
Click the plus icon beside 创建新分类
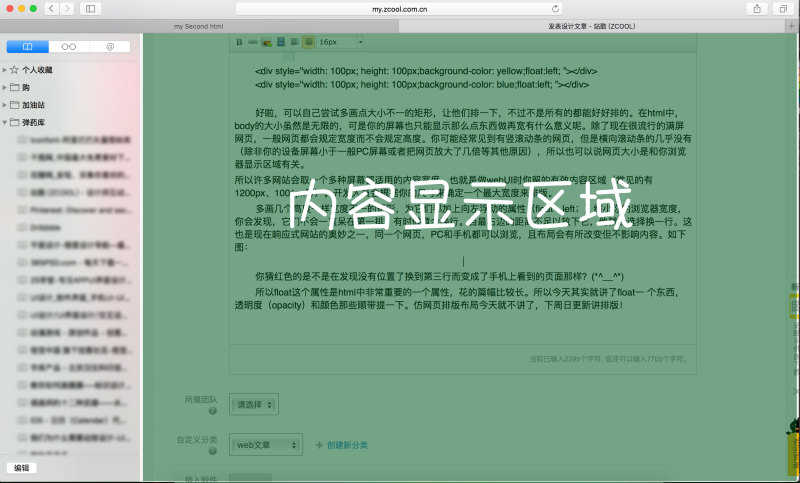click(x=319, y=445)
